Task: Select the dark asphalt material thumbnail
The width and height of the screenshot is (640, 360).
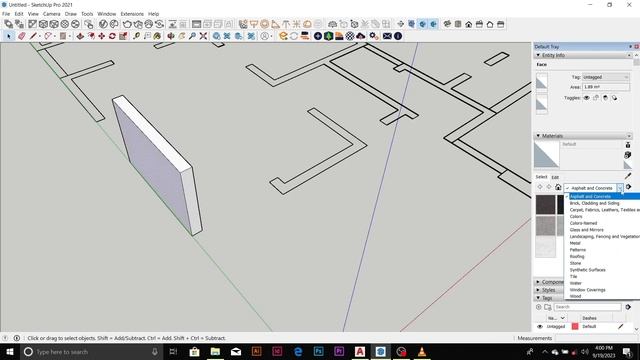Action: pos(545,204)
